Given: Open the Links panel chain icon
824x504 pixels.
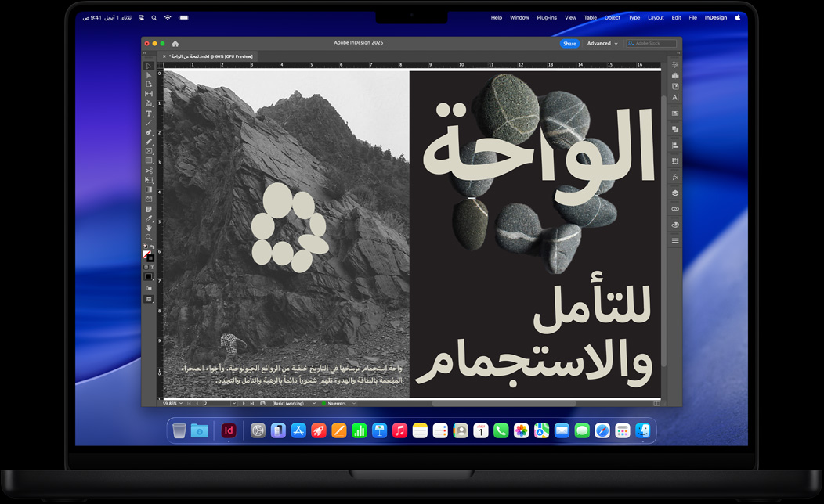Looking at the screenshot, I should tap(675, 208).
